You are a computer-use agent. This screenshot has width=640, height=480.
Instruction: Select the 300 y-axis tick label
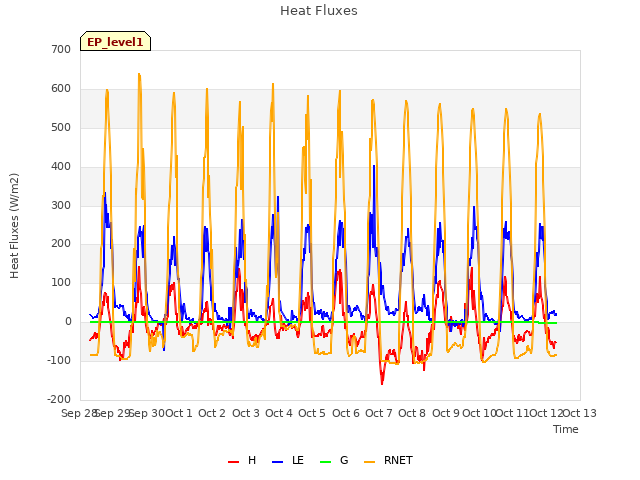(x=61, y=205)
